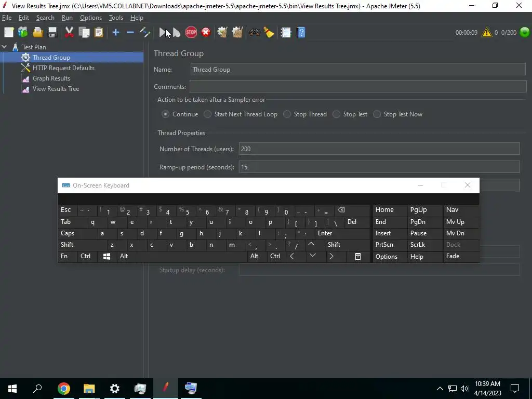This screenshot has width=532, height=399.
Task: Click the green running status circle
Action: click(x=524, y=32)
